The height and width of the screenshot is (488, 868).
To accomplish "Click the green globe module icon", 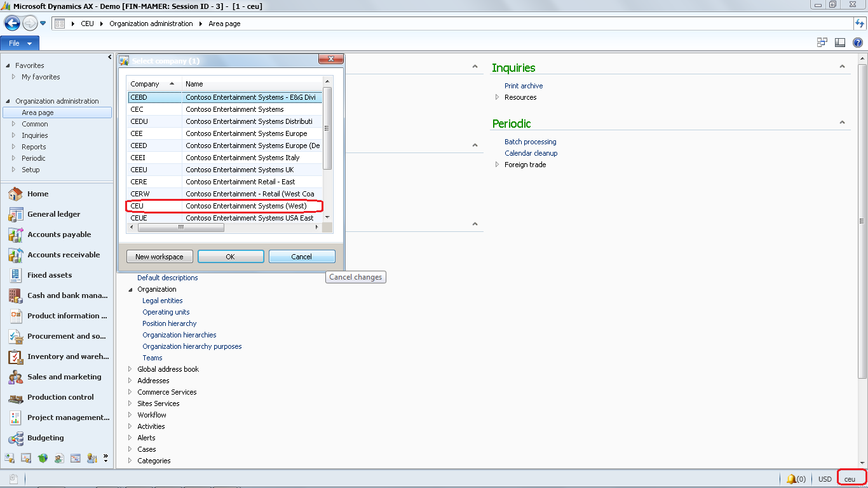I will click(43, 457).
